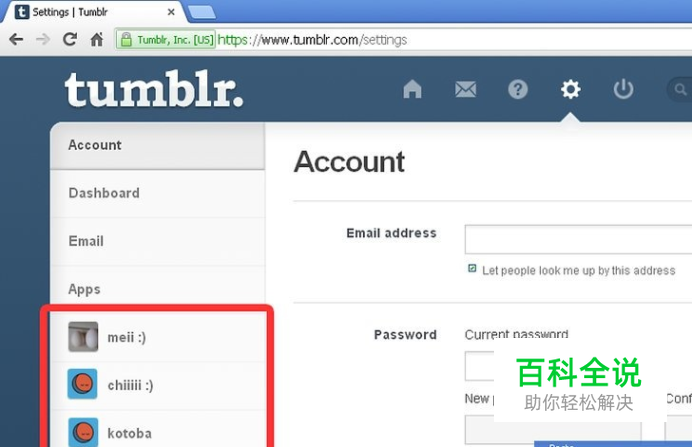Open the Apps settings section
This screenshot has height=447, width=692.
(158, 289)
